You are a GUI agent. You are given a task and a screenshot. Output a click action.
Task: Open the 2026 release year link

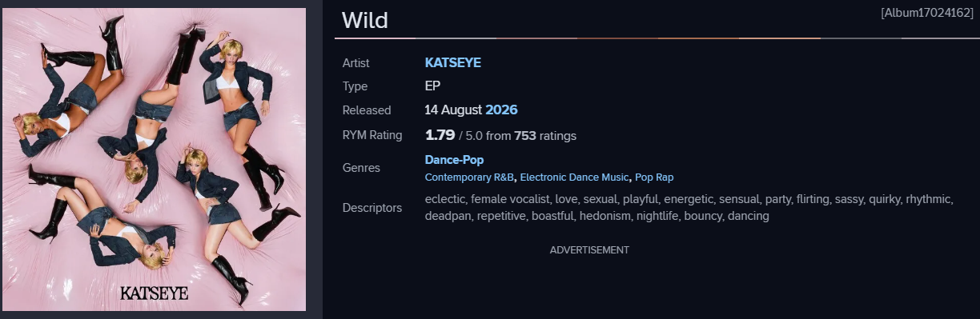(501, 110)
